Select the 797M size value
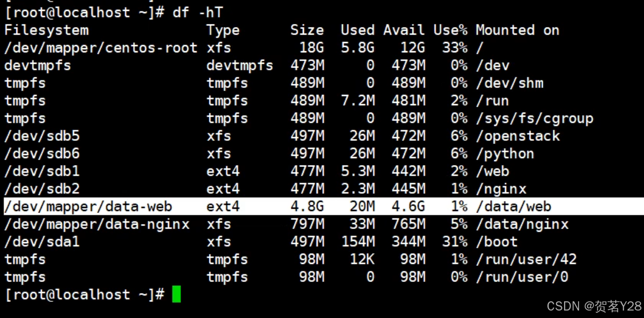The image size is (644, 318). [x=307, y=224]
